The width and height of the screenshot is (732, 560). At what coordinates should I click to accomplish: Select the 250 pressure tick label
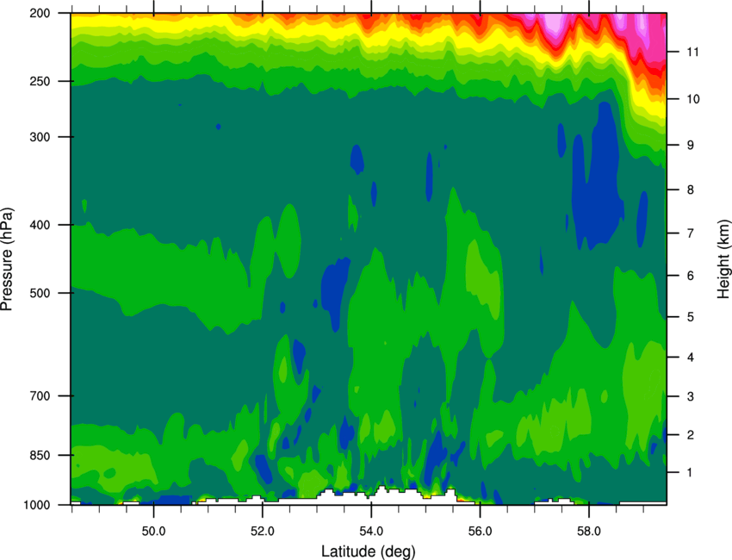pos(40,81)
